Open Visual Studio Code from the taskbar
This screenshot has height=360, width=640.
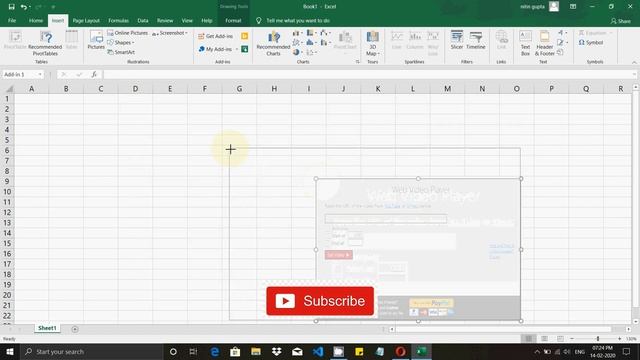click(x=318, y=351)
